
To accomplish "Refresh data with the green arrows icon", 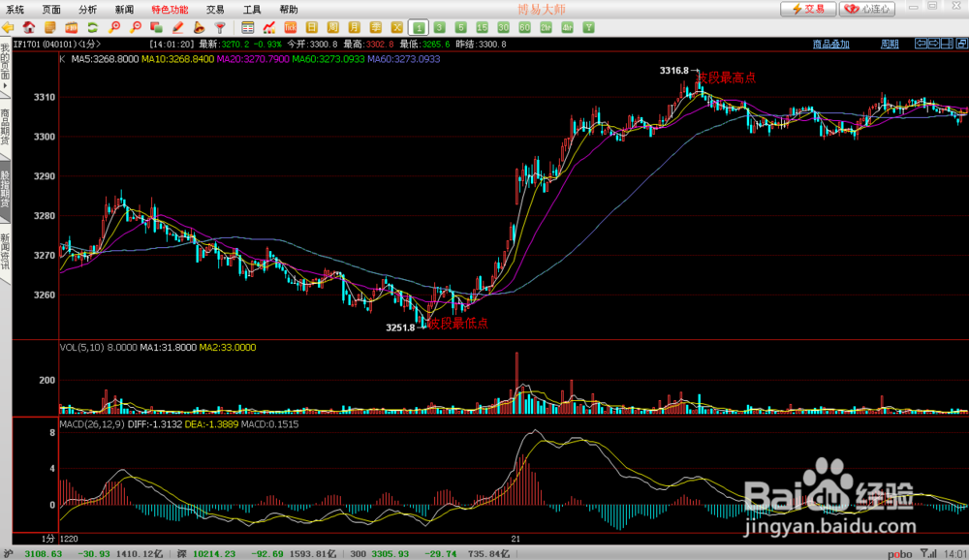I will (x=93, y=27).
